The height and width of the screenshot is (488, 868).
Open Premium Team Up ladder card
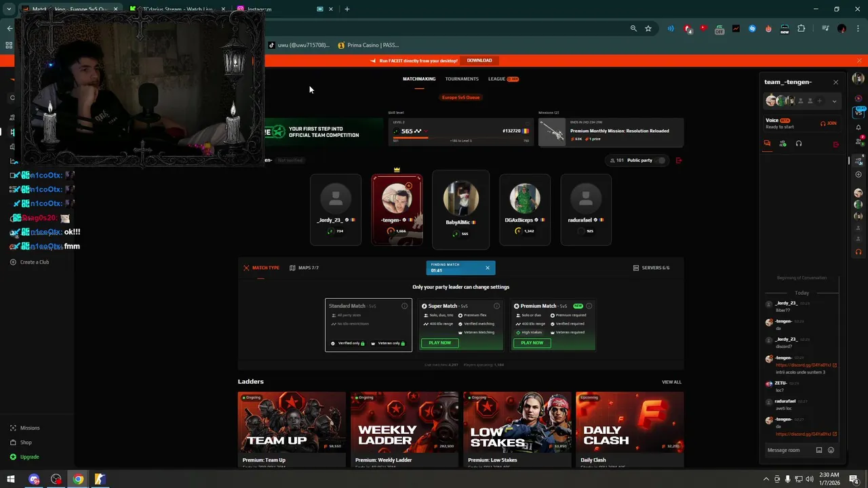pos(292,428)
